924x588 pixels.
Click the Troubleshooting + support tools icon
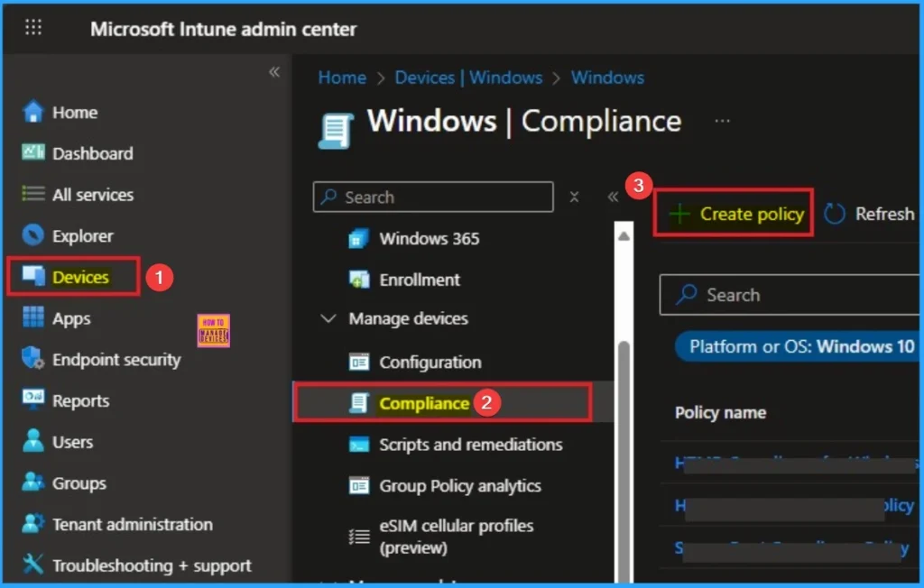(33, 565)
